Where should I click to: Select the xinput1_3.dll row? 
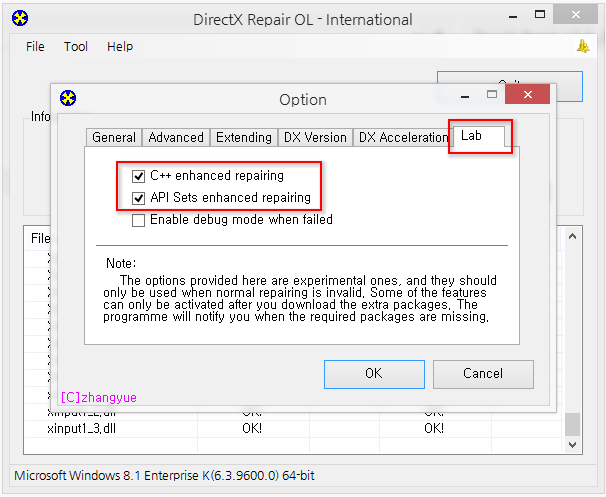click(x=294, y=429)
